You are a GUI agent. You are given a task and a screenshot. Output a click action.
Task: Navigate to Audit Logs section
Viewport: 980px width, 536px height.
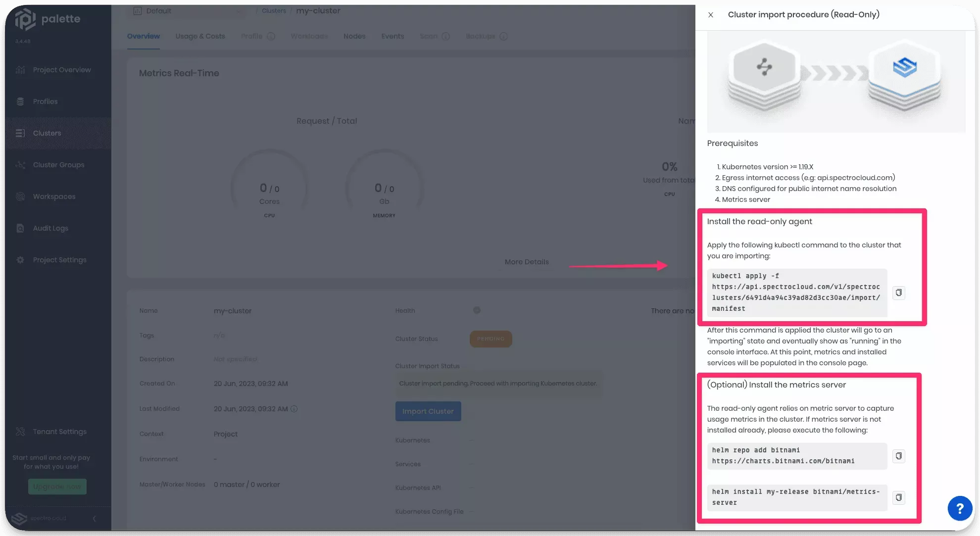(x=50, y=228)
